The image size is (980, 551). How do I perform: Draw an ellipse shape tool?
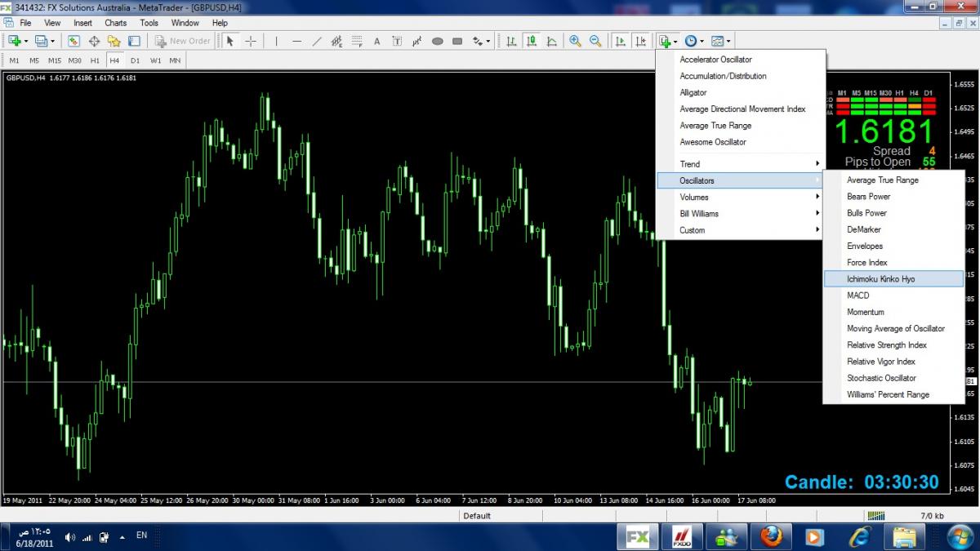click(x=438, y=41)
